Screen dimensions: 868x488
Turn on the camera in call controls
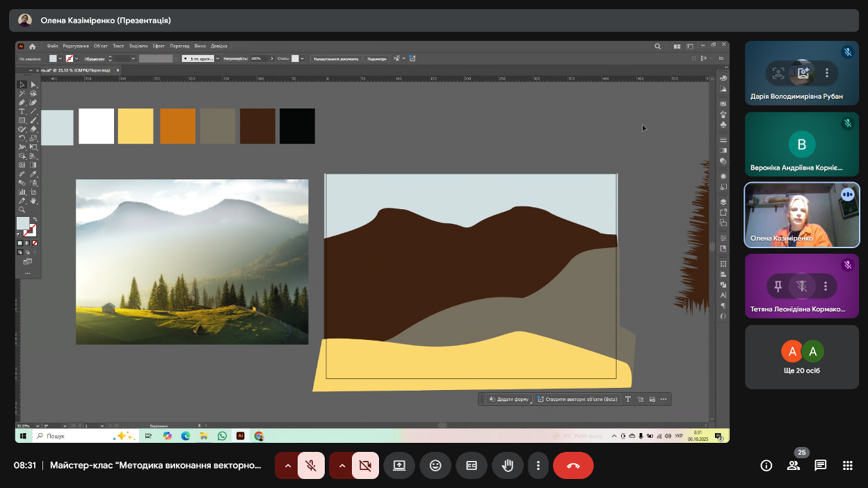(365, 466)
